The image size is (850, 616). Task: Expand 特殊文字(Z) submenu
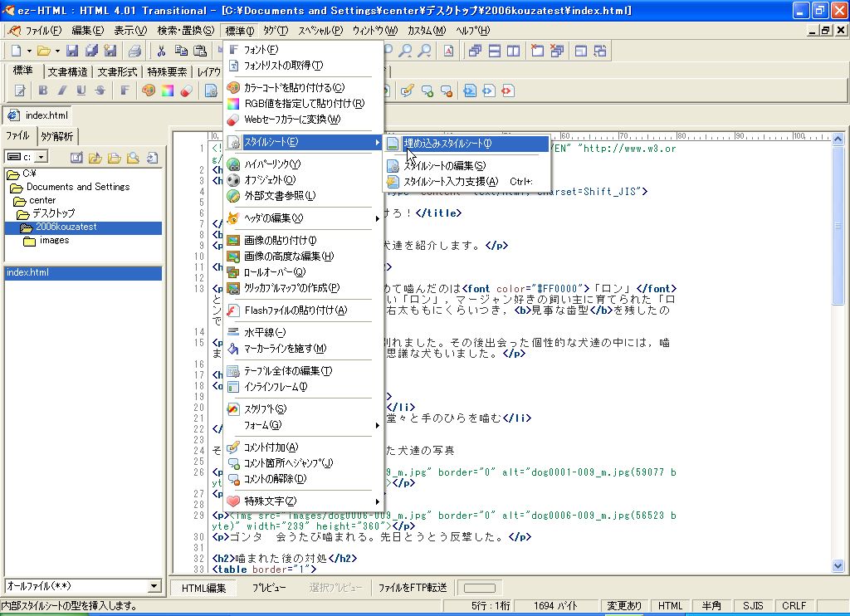(x=304, y=501)
